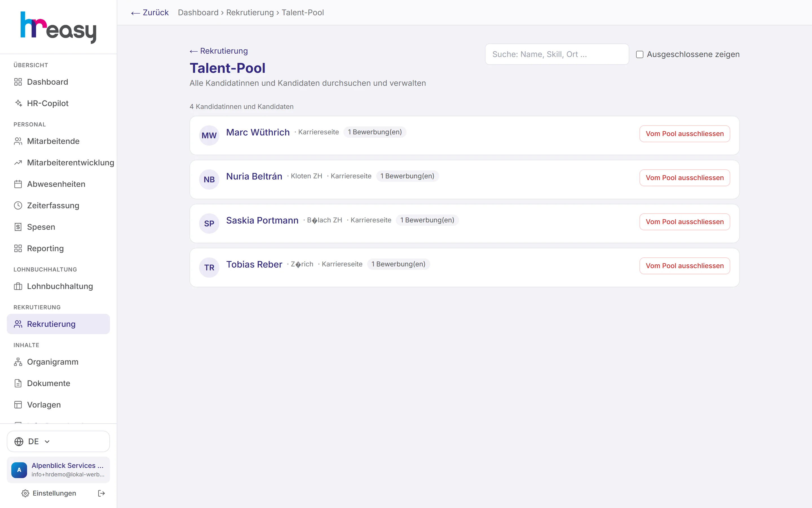This screenshot has height=508, width=812.
Task: Click the Zurück link in top bar
Action: tap(150, 13)
